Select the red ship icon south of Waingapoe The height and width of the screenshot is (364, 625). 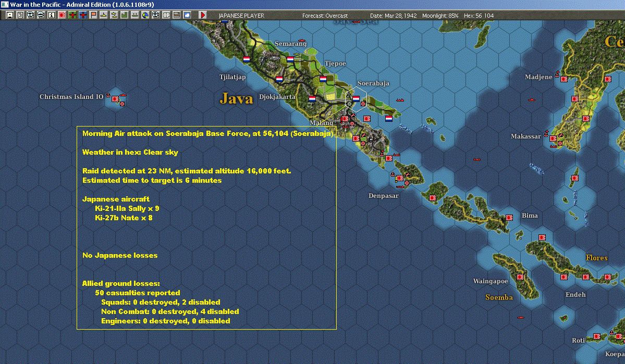[x=521, y=317]
